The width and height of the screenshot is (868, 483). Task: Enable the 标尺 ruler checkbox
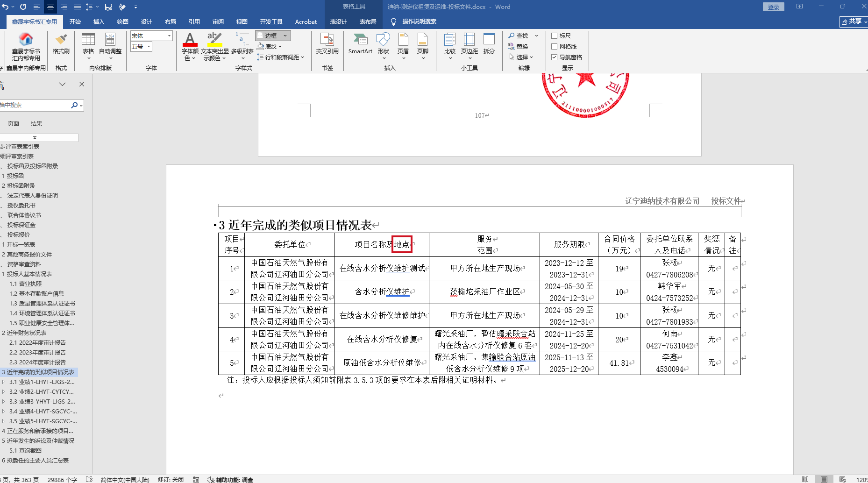coord(554,36)
